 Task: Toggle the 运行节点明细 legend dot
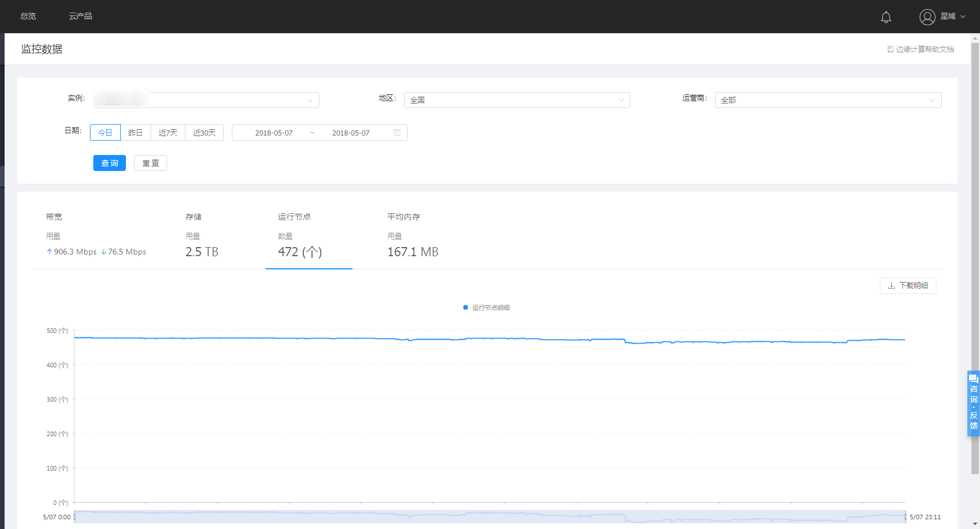(465, 308)
